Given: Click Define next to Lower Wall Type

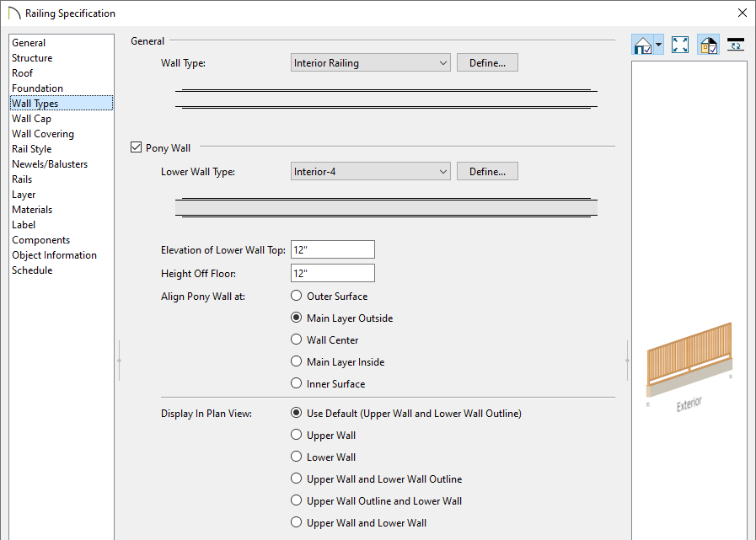Looking at the screenshot, I should pyautogui.click(x=487, y=172).
